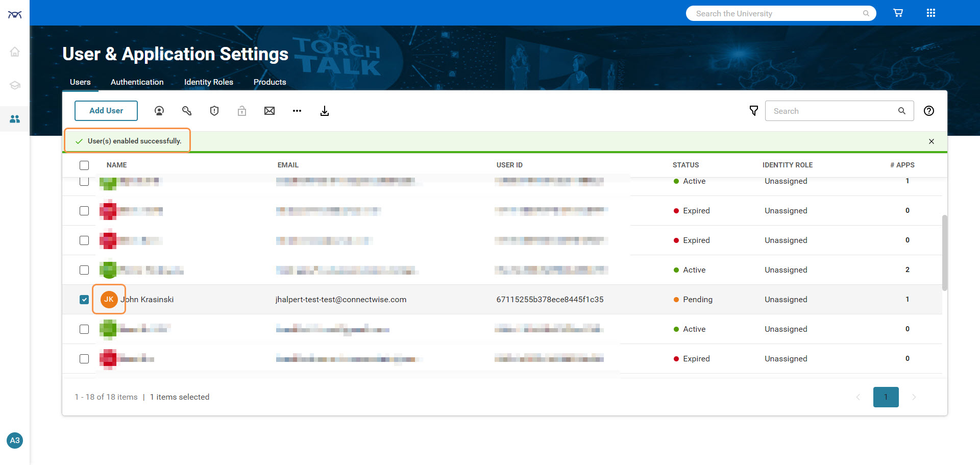Click the envelope email icon in toolbar
This screenshot has height=465, width=980.
click(x=269, y=111)
